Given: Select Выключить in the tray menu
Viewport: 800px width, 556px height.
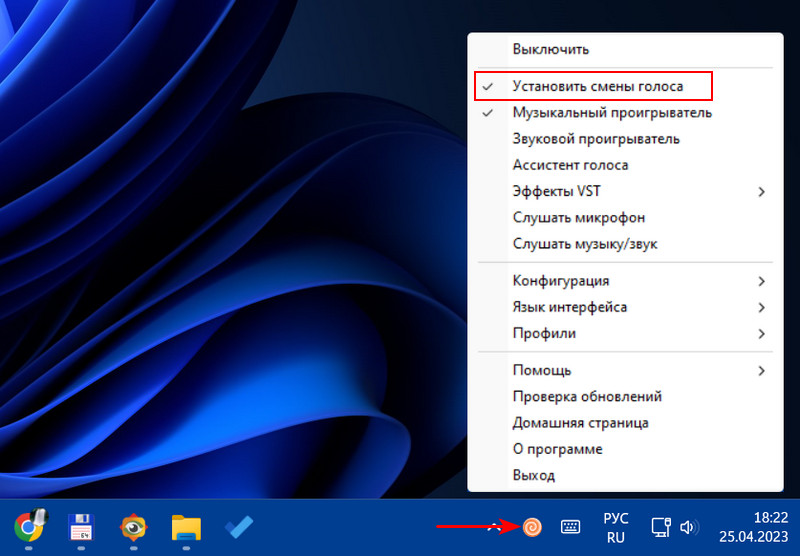Looking at the screenshot, I should click(x=625, y=49).
